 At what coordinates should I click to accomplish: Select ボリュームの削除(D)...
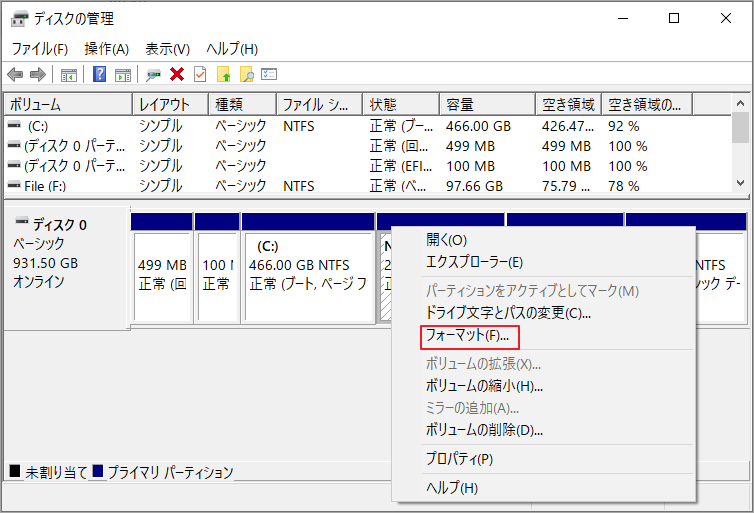coord(484,429)
